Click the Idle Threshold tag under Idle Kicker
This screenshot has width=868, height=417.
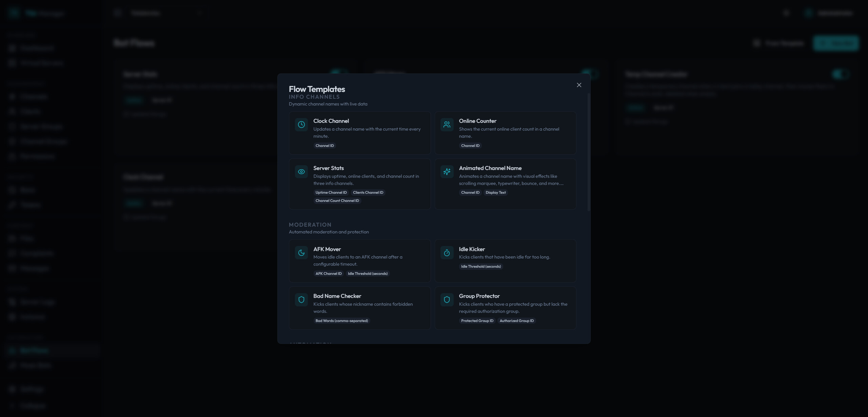click(480, 267)
